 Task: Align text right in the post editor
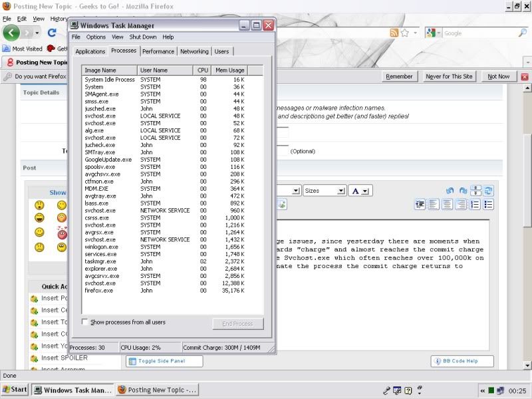pyautogui.click(x=461, y=205)
